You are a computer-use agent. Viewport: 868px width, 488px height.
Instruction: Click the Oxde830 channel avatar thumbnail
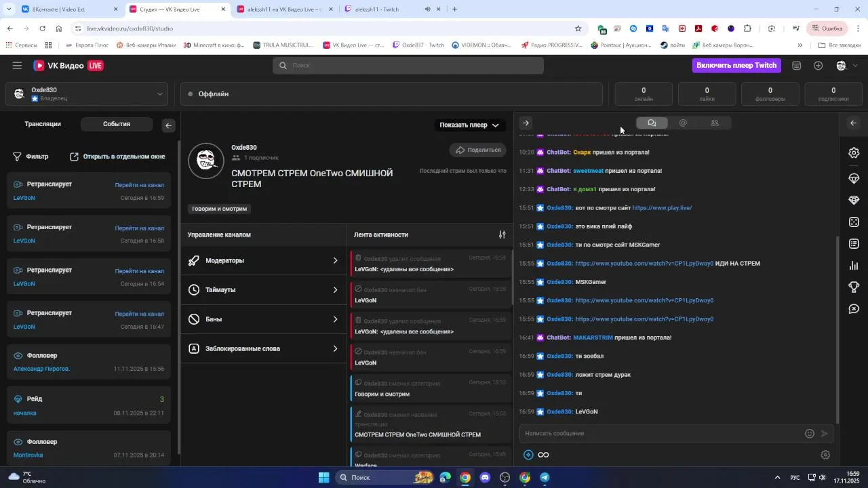(x=206, y=161)
